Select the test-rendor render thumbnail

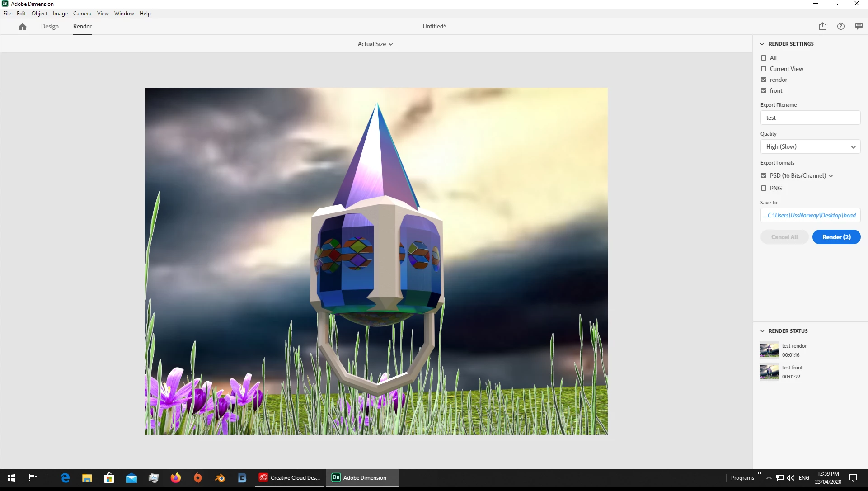coord(769,350)
